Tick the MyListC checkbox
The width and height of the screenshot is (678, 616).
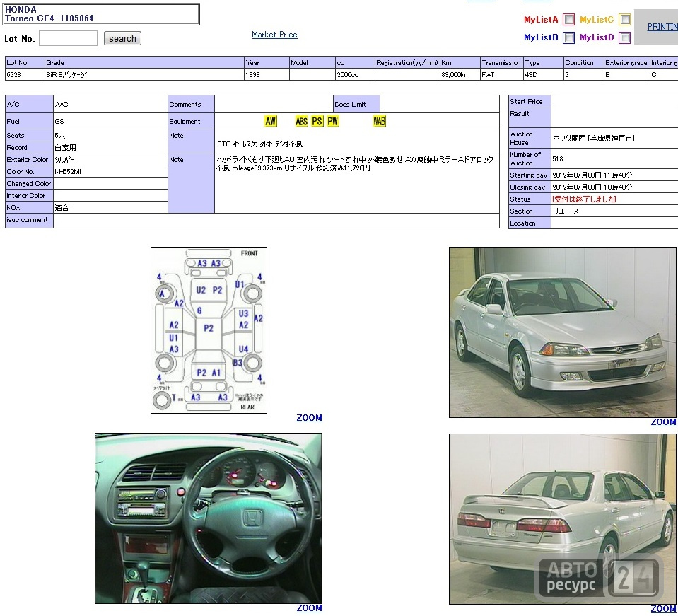[624, 20]
